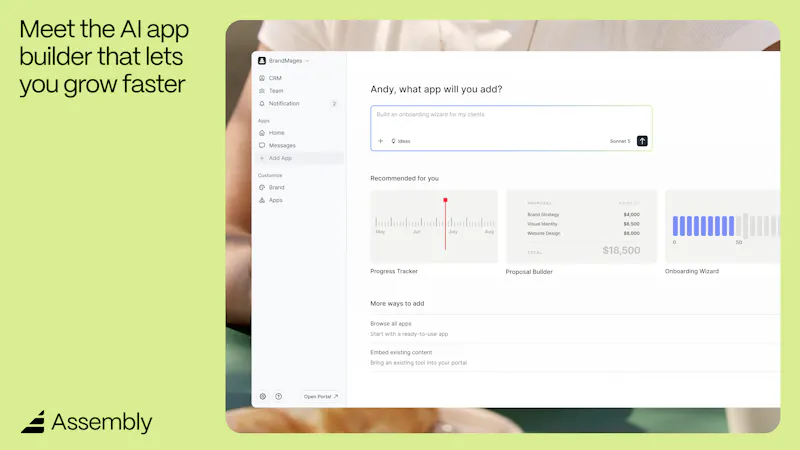This screenshot has height=450, width=800.
Task: Click the Onboarding Wizard label
Action: [x=692, y=271]
